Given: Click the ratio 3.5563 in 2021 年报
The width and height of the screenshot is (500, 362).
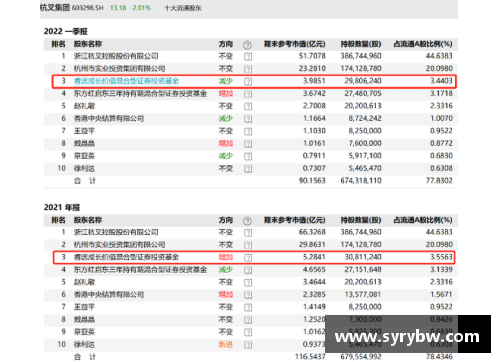Looking at the screenshot, I should pos(441,257).
